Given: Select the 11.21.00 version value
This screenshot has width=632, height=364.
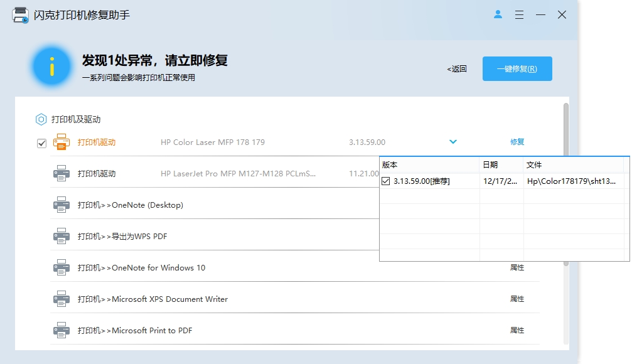Looking at the screenshot, I should [364, 174].
